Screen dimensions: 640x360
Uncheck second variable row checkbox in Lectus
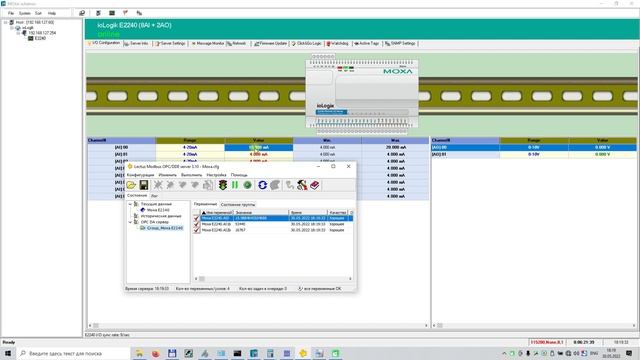tap(197, 224)
